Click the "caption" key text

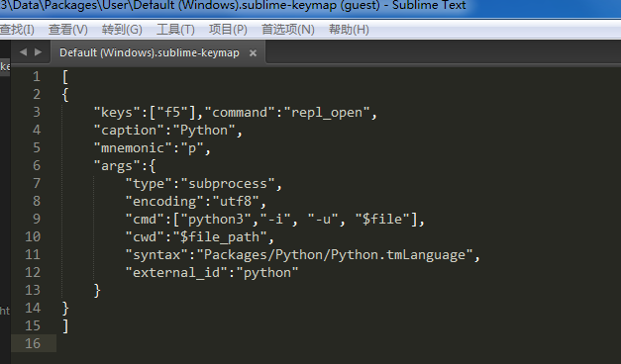pos(129,131)
